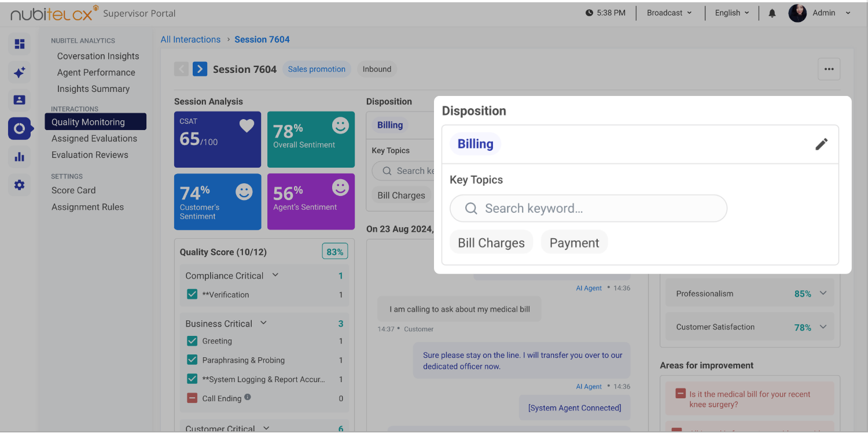Click the Admin profile avatar

[797, 13]
